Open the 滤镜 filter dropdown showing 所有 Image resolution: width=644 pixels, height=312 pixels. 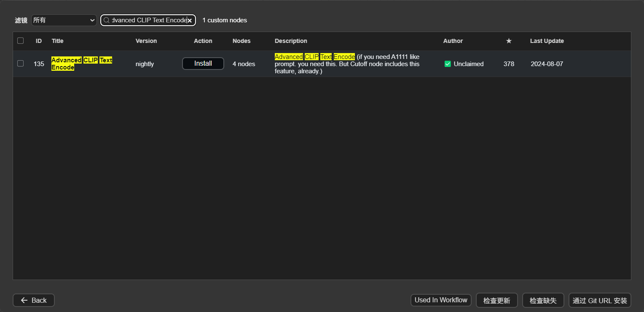(64, 20)
